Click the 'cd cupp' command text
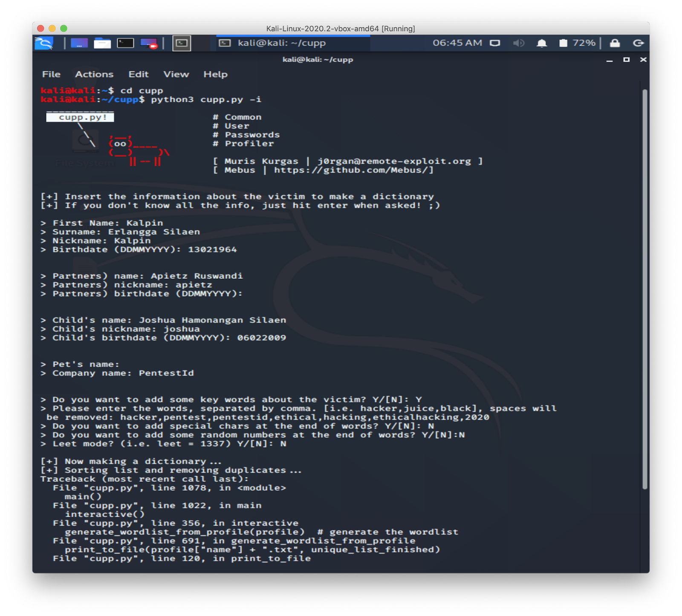This screenshot has height=616, width=682. [x=142, y=90]
